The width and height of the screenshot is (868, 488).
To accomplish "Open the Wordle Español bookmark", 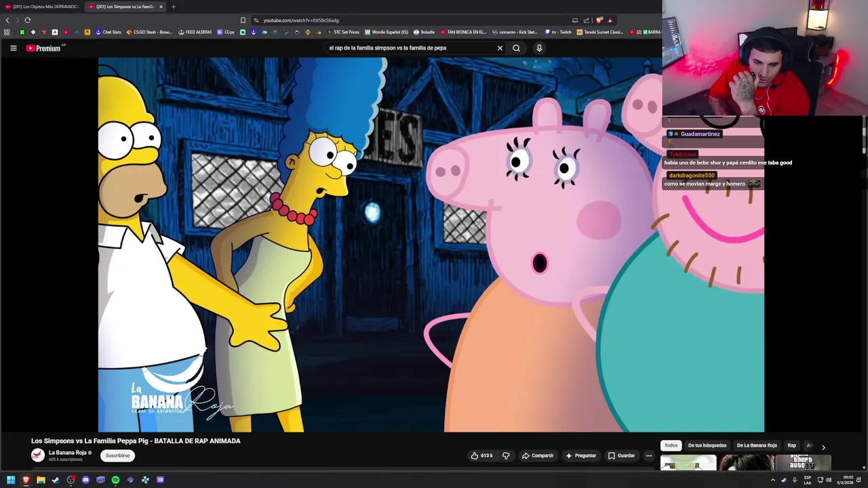I will click(387, 32).
